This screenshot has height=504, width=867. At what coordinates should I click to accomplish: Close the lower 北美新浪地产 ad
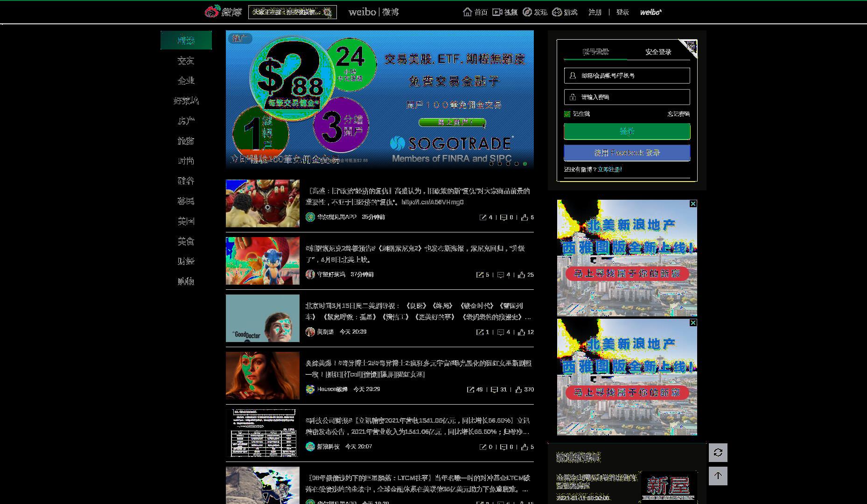pyautogui.click(x=693, y=323)
